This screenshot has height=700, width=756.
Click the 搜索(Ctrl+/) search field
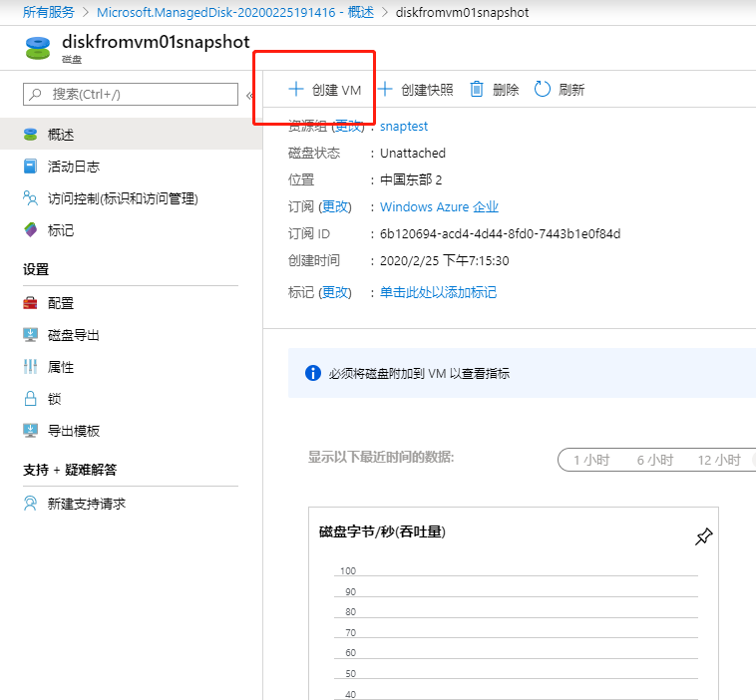click(x=131, y=94)
